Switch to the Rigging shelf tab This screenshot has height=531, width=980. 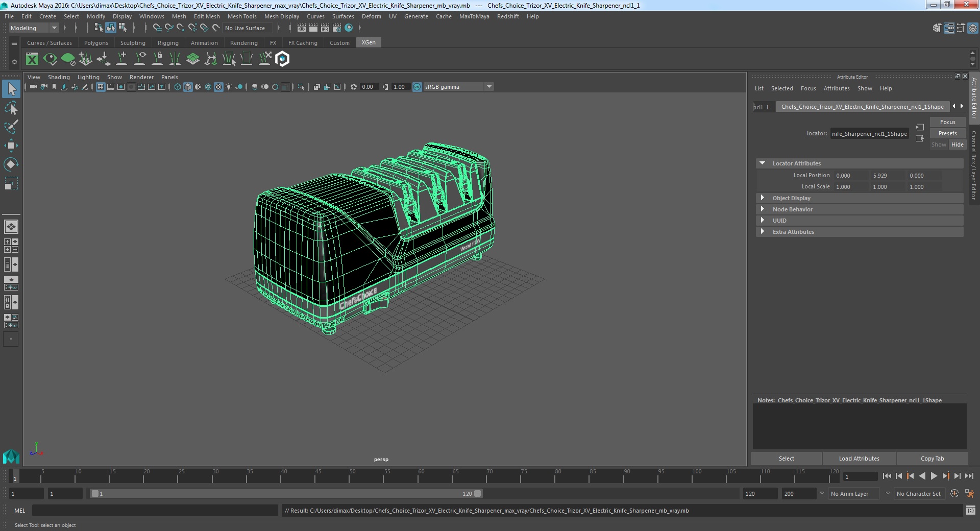click(x=168, y=43)
